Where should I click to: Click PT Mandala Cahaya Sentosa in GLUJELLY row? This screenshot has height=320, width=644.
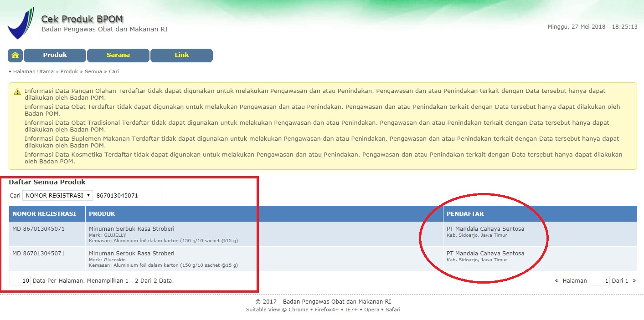pos(485,229)
